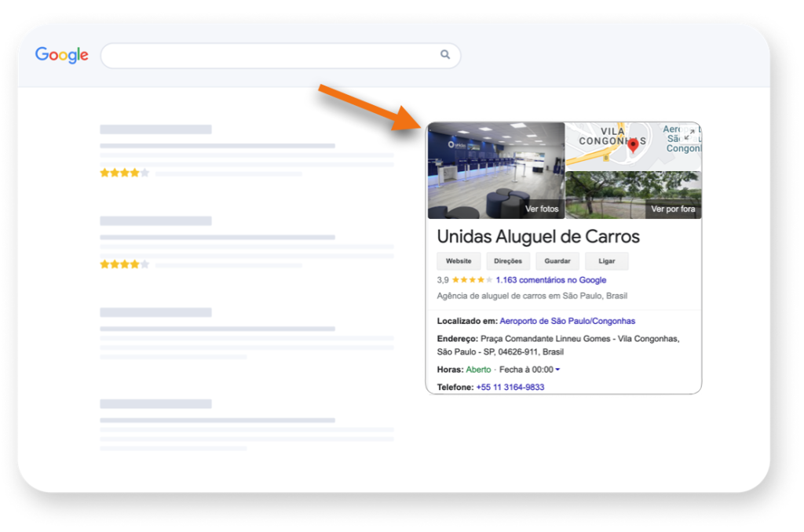Click the Website button

point(459,261)
